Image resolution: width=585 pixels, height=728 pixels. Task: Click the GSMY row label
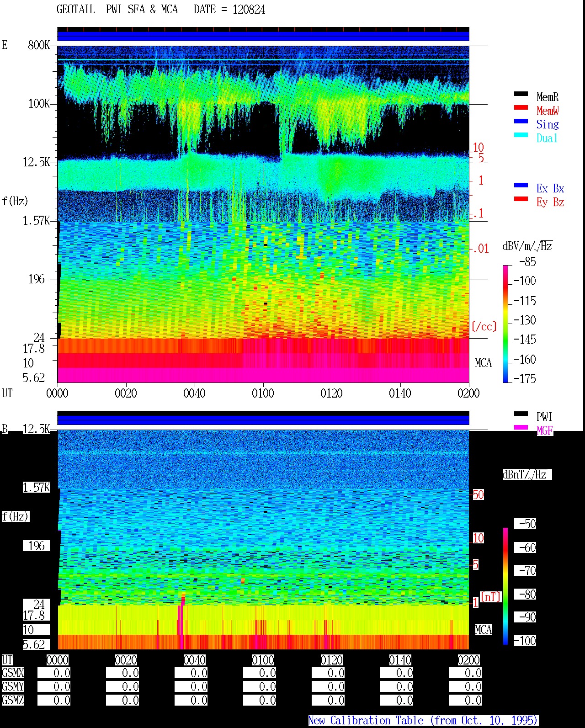tap(13, 686)
